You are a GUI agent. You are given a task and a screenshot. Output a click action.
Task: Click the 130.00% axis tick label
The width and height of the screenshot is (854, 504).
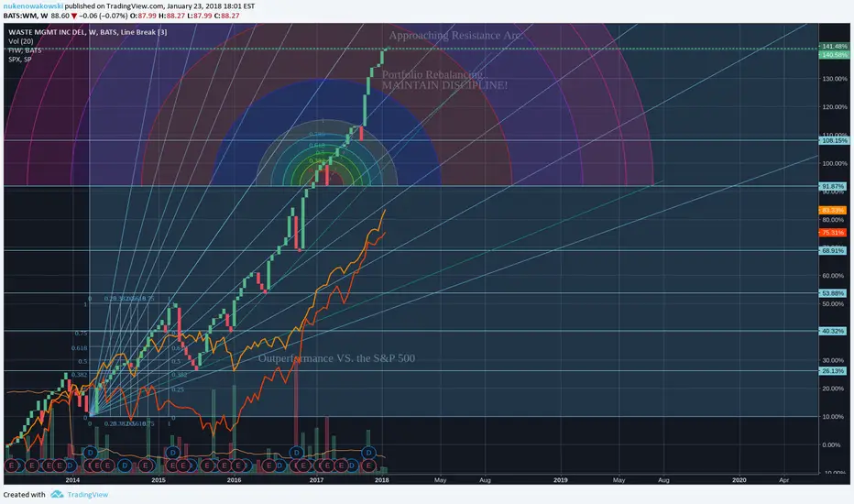click(x=835, y=79)
